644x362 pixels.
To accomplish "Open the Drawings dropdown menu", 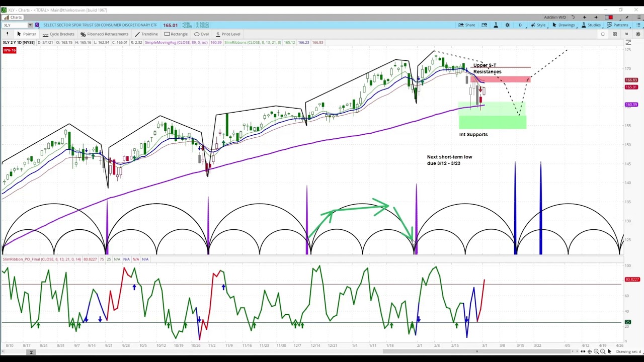I will pyautogui.click(x=563, y=25).
